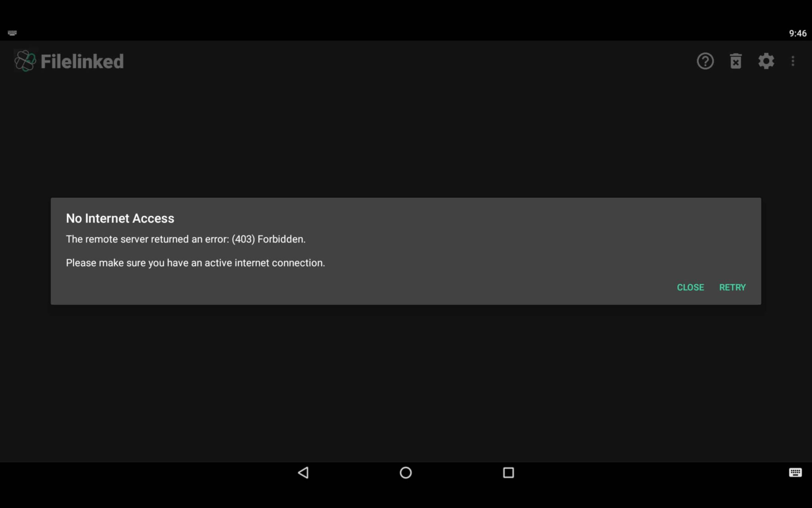Toggle internet connection settings
Image resolution: width=812 pixels, height=508 pixels.
point(766,61)
